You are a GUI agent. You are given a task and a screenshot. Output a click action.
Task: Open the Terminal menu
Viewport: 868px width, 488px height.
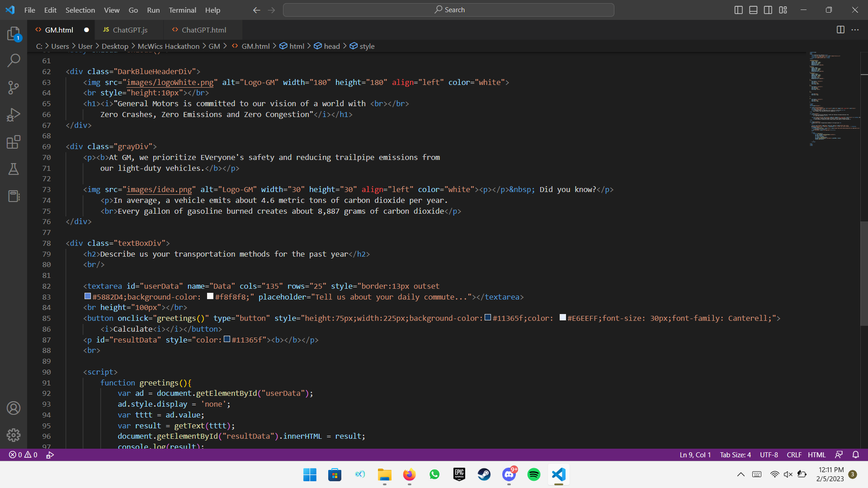(x=182, y=10)
